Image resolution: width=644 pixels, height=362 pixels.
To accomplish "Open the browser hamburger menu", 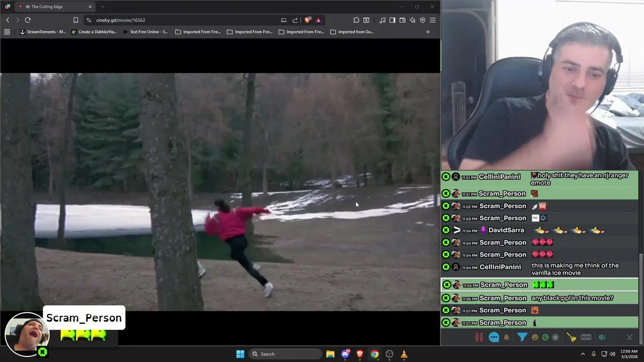I will 433,20.
